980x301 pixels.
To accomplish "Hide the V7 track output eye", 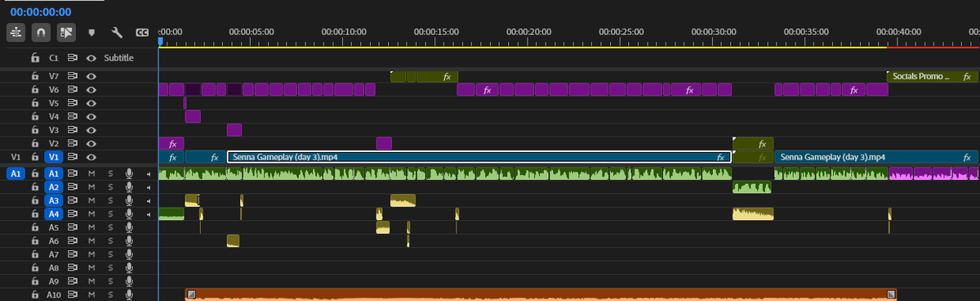I will tap(91, 76).
